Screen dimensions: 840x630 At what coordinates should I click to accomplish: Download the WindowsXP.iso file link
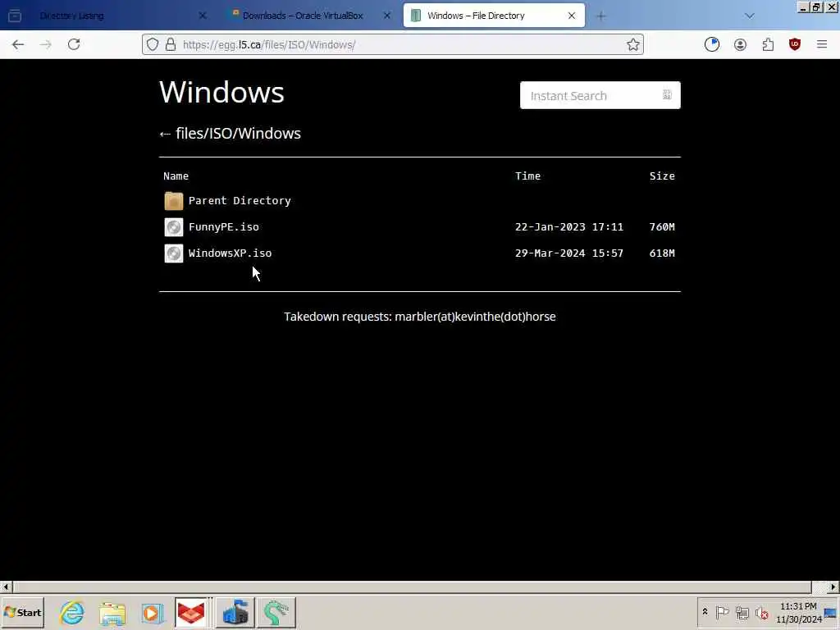point(230,253)
